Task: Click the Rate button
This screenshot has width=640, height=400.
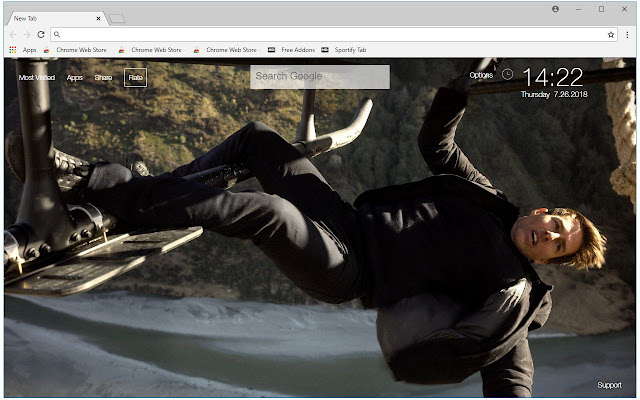Action: (136, 78)
